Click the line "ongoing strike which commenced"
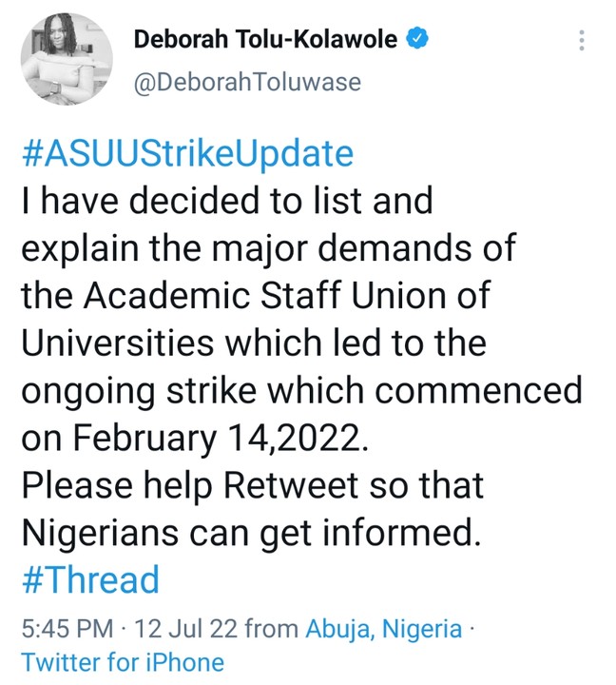 [301, 391]
